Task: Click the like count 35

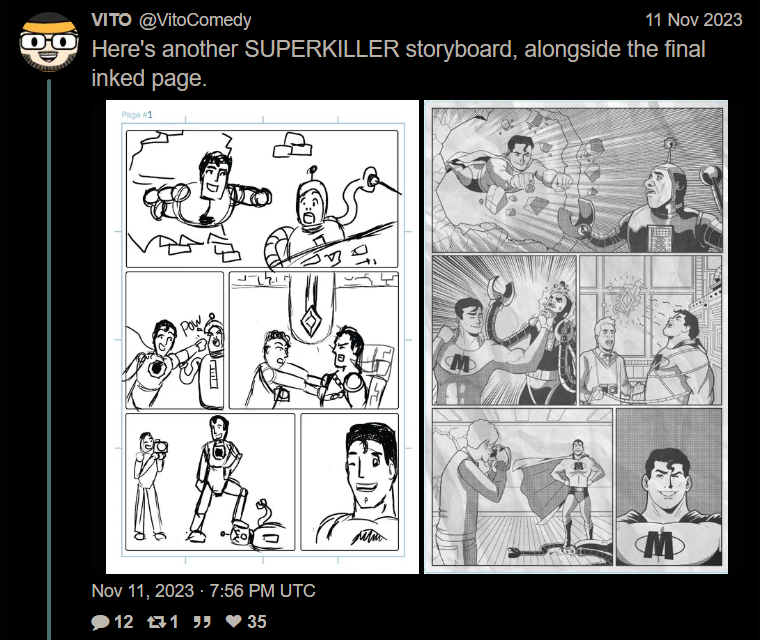Action: click(256, 622)
